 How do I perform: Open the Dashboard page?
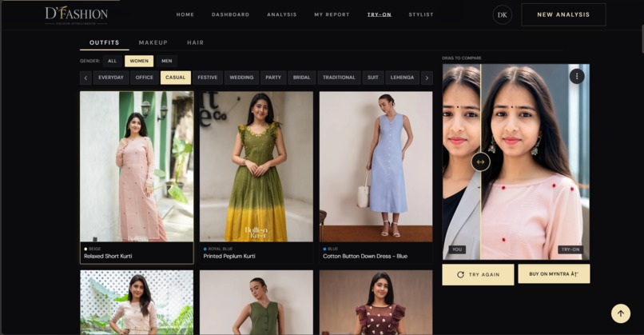[x=230, y=14]
